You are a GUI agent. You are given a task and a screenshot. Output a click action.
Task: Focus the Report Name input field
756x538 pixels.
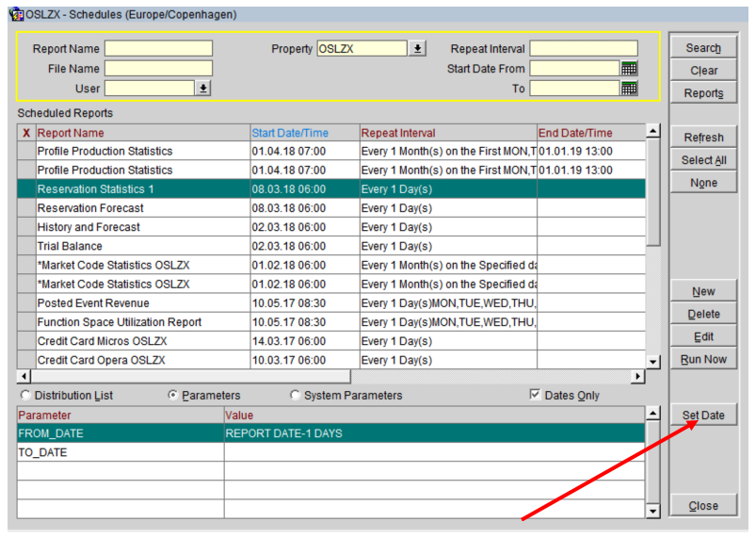(x=158, y=49)
